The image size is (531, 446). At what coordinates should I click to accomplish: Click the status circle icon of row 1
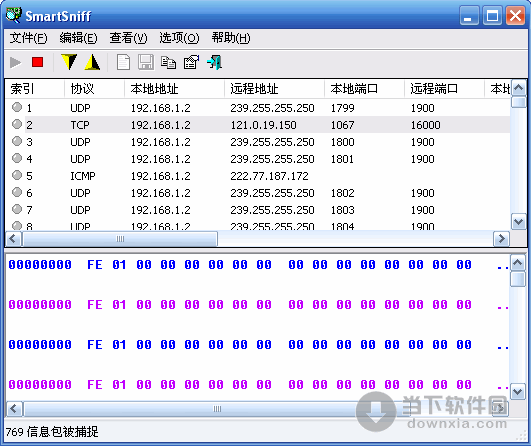point(17,107)
